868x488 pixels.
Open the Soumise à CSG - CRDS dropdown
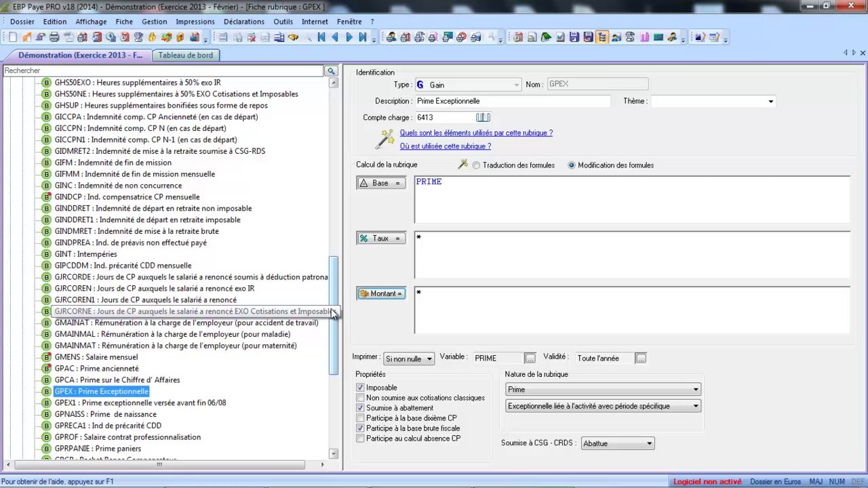(618, 443)
